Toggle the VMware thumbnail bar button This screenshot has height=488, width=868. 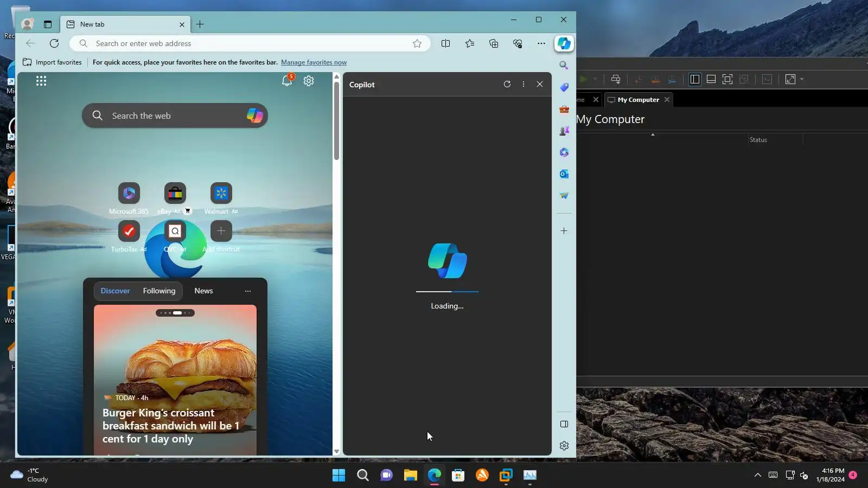coord(711,79)
